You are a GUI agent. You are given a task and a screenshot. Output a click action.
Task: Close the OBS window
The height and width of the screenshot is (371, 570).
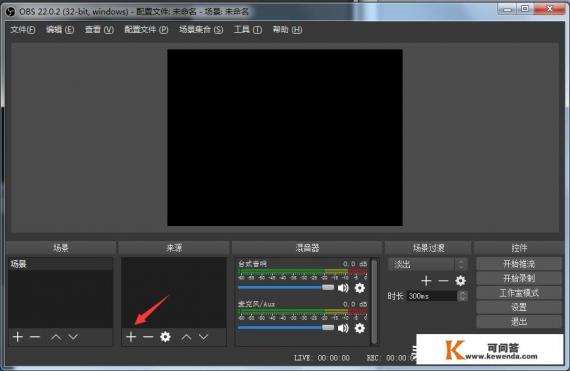(x=550, y=9)
